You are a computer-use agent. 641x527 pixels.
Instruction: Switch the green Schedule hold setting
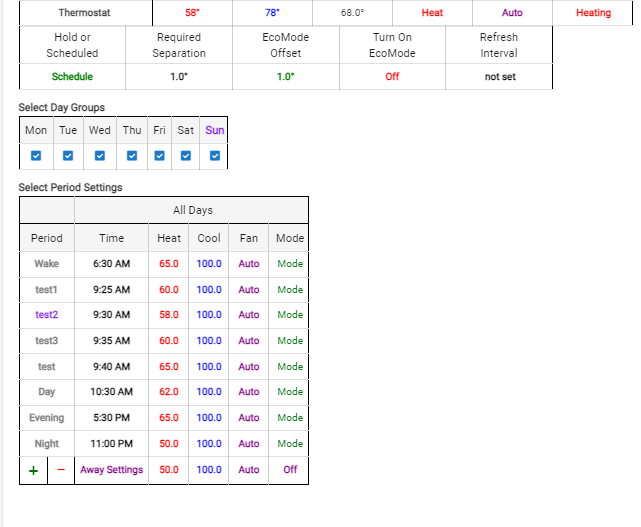click(72, 76)
